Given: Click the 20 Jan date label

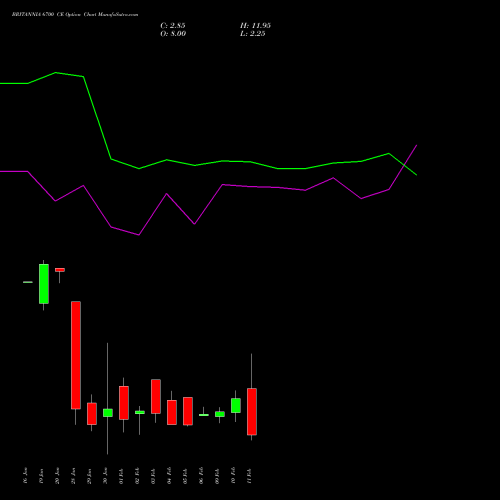Looking at the screenshot, I should [58, 476].
